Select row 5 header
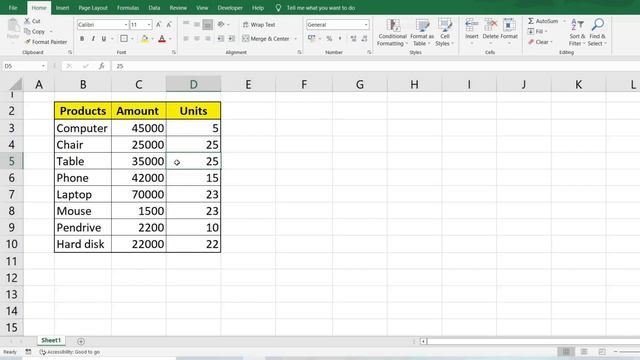 (x=11, y=161)
